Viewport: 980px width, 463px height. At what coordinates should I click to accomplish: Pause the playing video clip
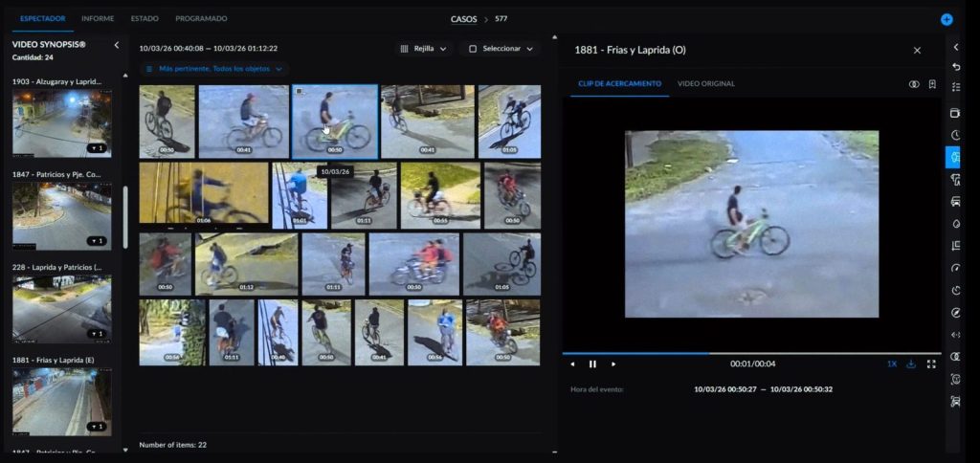pos(592,364)
